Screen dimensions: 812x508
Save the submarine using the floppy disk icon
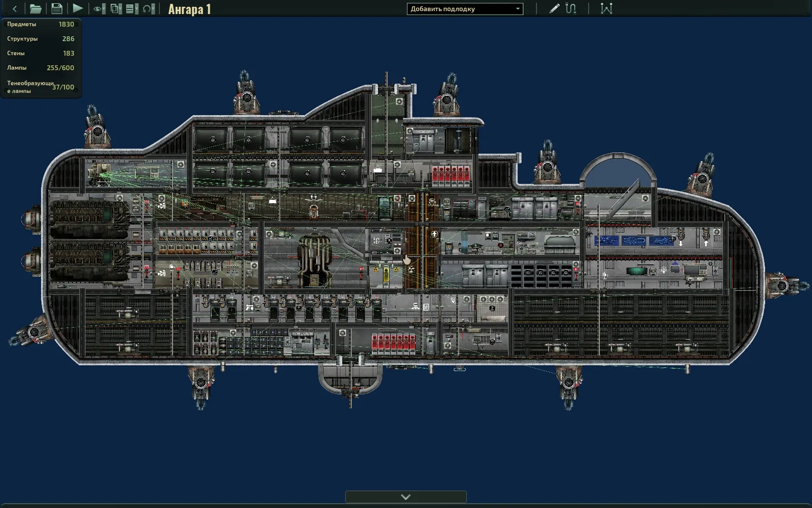pyautogui.click(x=57, y=9)
